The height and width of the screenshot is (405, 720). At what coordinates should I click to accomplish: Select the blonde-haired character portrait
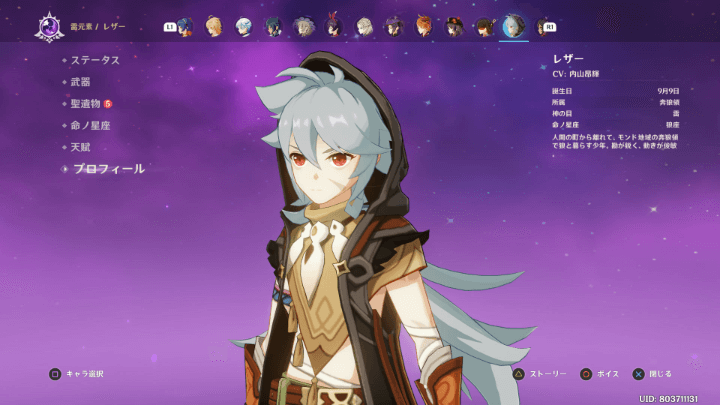[214, 27]
